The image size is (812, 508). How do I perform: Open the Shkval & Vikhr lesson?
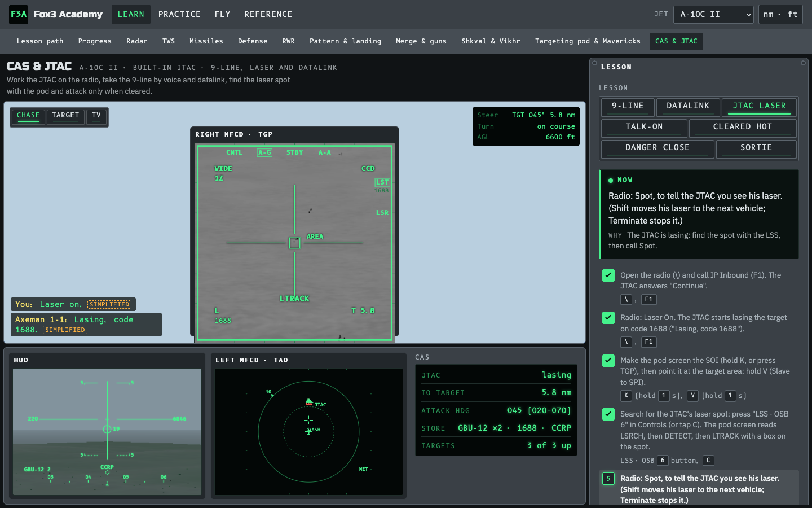(x=491, y=41)
